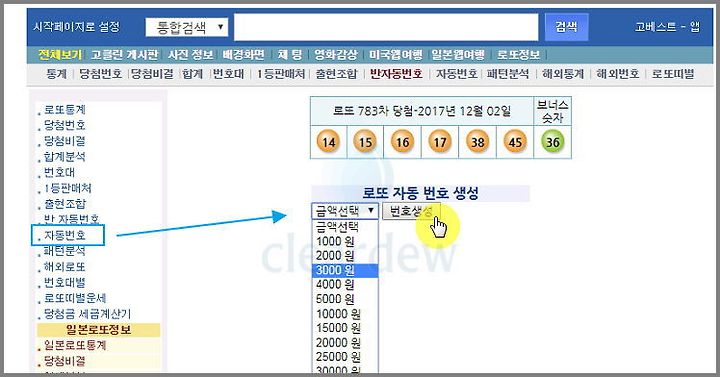Viewport: 720px width, 377px height.
Task: Open the 통합검색 search category dropdown
Action: [x=187, y=28]
